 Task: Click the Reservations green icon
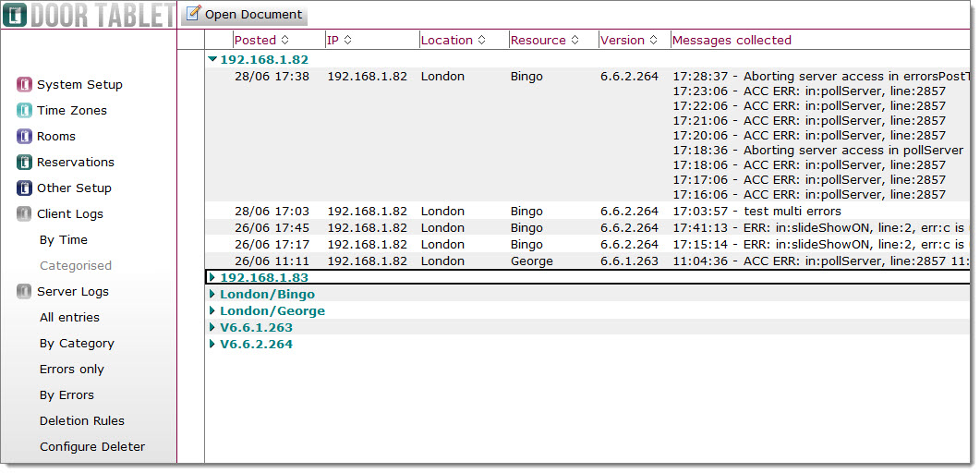click(x=24, y=163)
